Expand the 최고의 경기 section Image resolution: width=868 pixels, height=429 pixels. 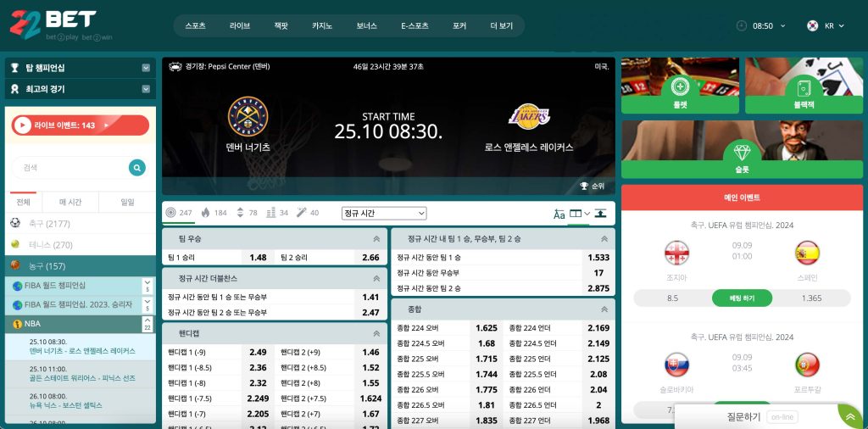click(146, 88)
